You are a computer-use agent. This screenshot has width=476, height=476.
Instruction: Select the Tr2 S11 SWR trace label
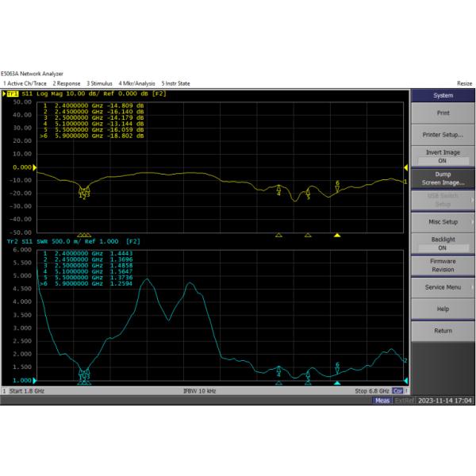[32, 241]
